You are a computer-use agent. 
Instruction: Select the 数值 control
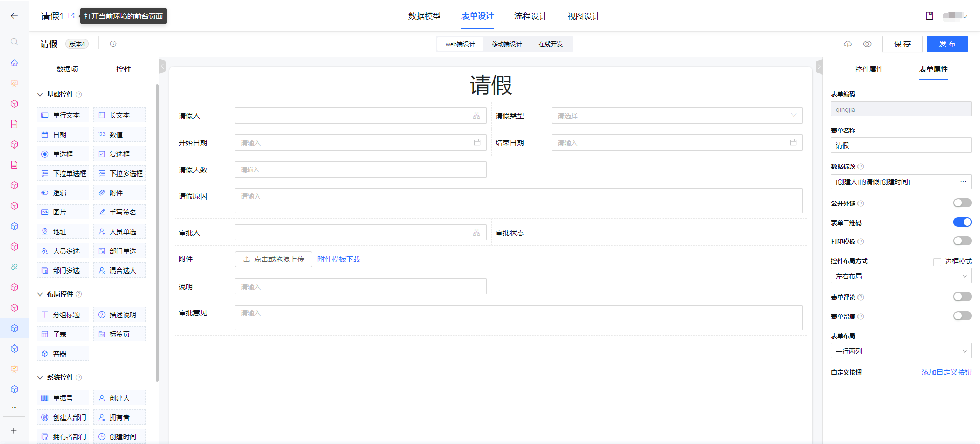(119, 135)
